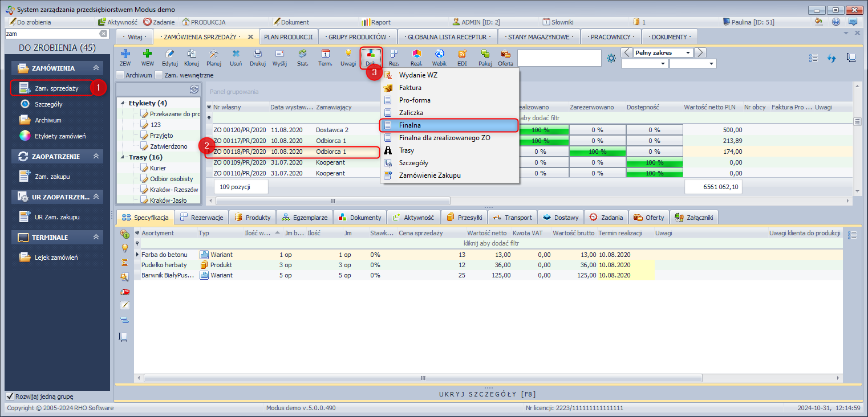Viewport: 868px width, 417px height.
Task: Open Zam. zakupu in the sidebar
Action: (52, 177)
